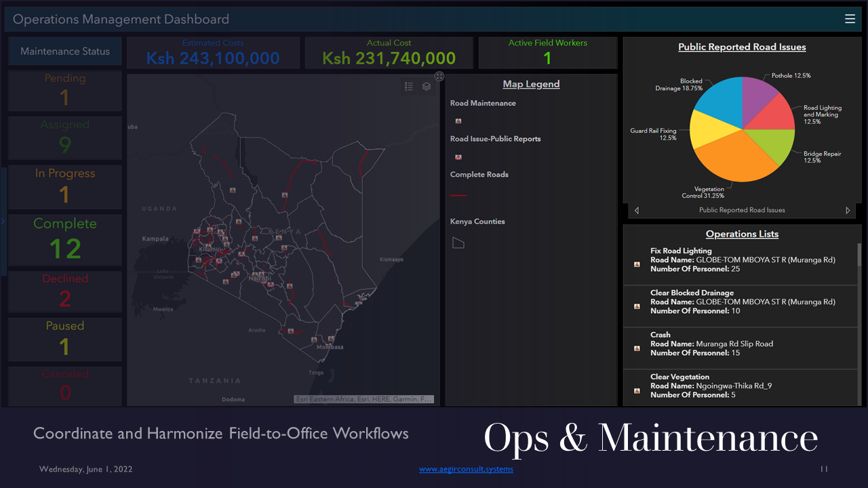Click the fullscreen expand icon above the map

pyautogui.click(x=439, y=76)
